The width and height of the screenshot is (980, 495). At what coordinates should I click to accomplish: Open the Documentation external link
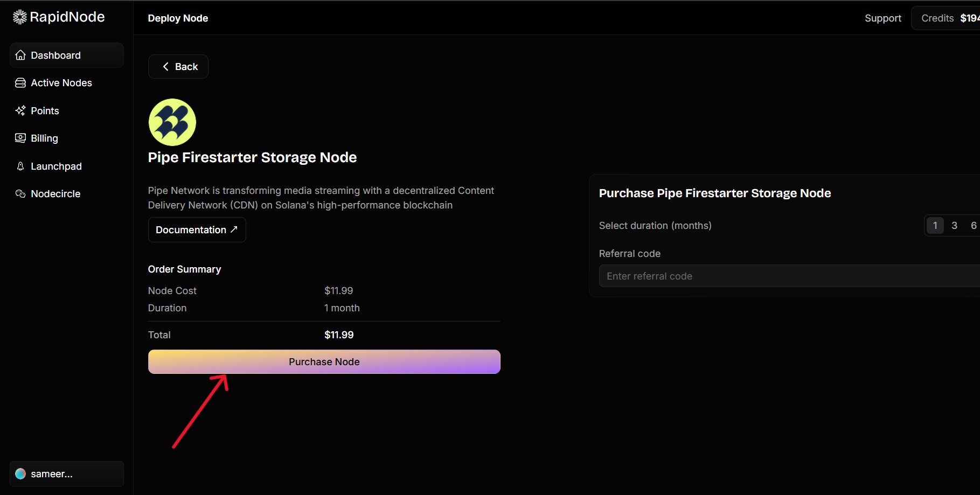(197, 230)
